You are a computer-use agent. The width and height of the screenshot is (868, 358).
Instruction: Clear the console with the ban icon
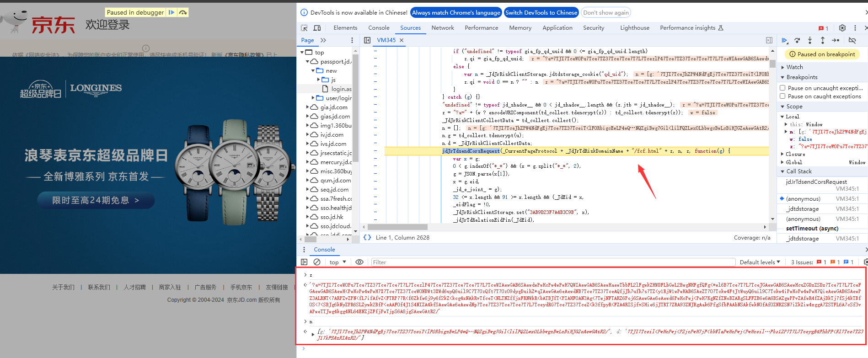point(317,262)
